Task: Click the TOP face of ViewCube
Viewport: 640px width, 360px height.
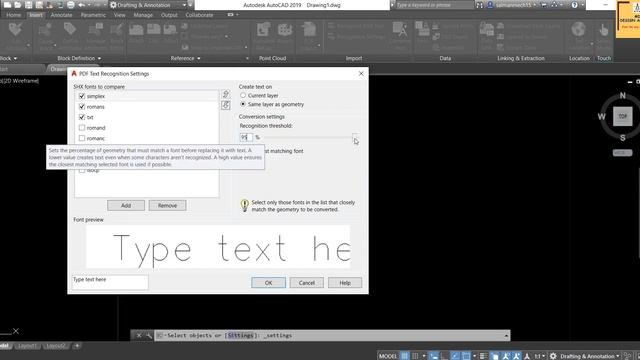Action: coord(622,116)
